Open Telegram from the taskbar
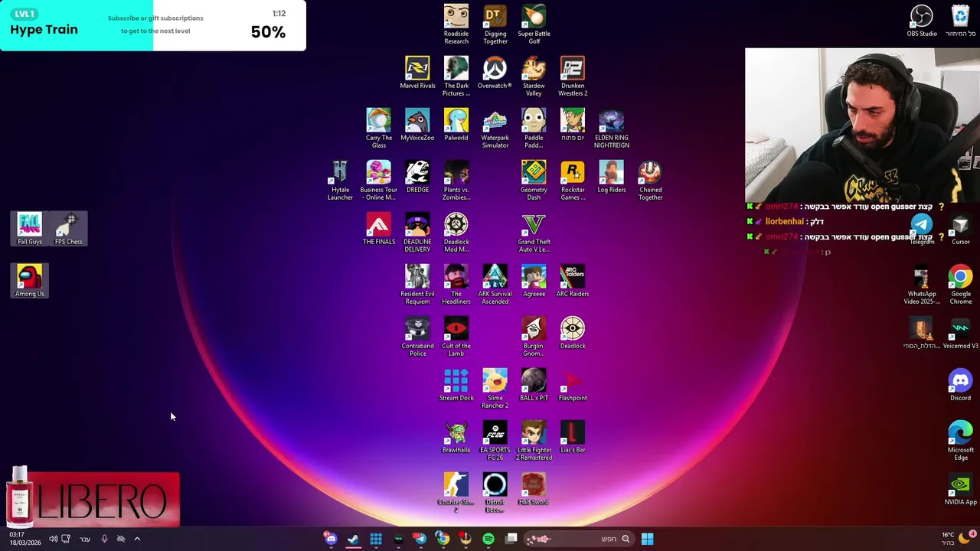Image resolution: width=980 pixels, height=551 pixels. (420, 539)
